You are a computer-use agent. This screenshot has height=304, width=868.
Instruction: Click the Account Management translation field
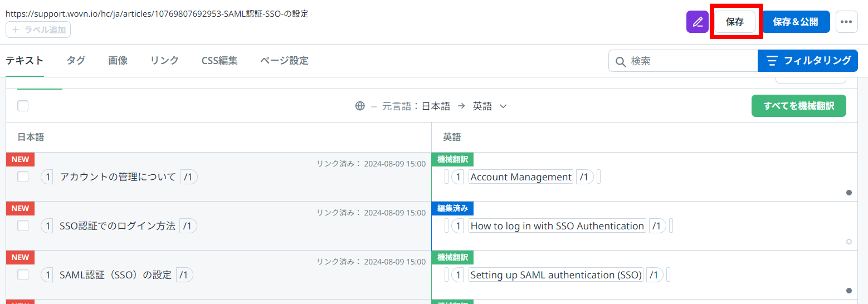(521, 177)
